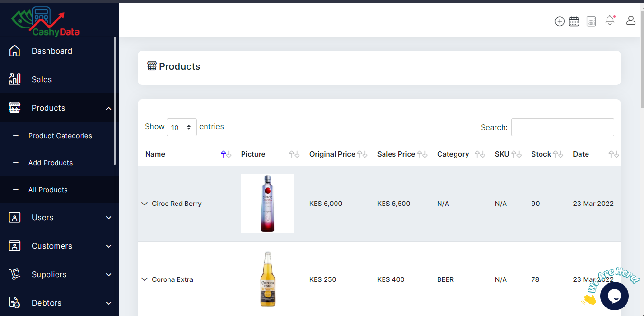The image size is (644, 316).
Task: Open notifications bell icon
Action: [x=610, y=20]
